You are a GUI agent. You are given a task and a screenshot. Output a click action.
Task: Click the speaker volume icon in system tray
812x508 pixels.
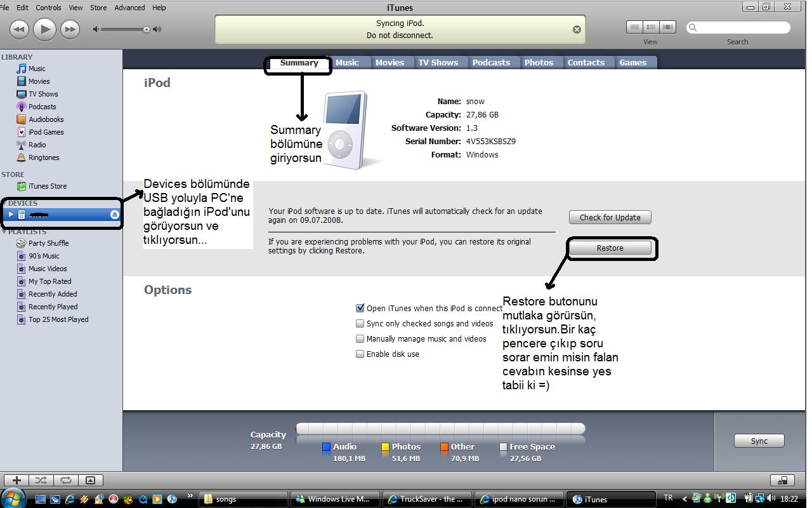click(770, 498)
